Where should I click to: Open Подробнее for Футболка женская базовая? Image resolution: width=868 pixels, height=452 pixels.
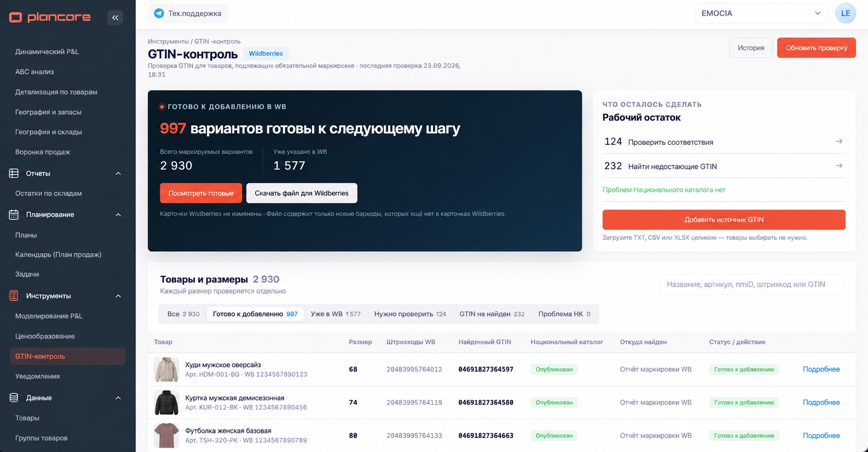[x=821, y=436]
